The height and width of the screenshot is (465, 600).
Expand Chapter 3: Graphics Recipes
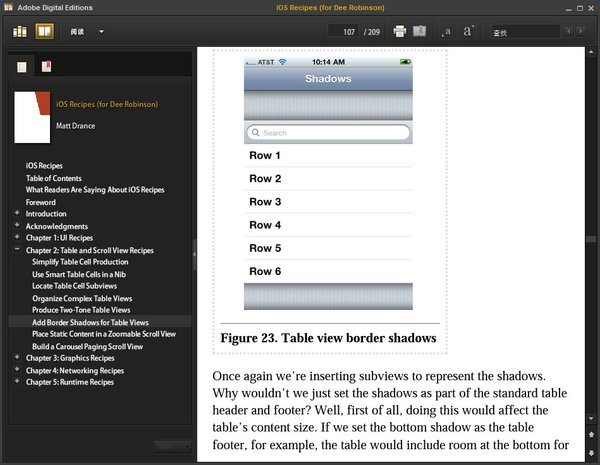click(x=17, y=357)
